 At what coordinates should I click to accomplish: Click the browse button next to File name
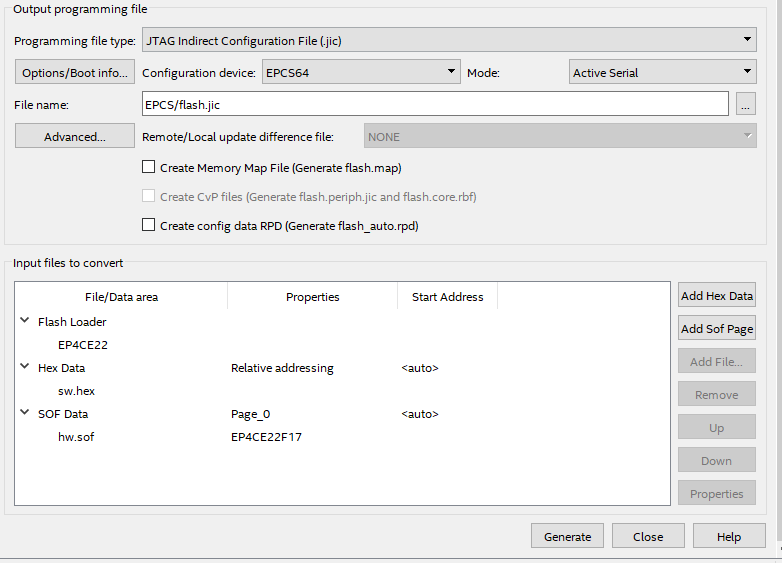pyautogui.click(x=745, y=103)
